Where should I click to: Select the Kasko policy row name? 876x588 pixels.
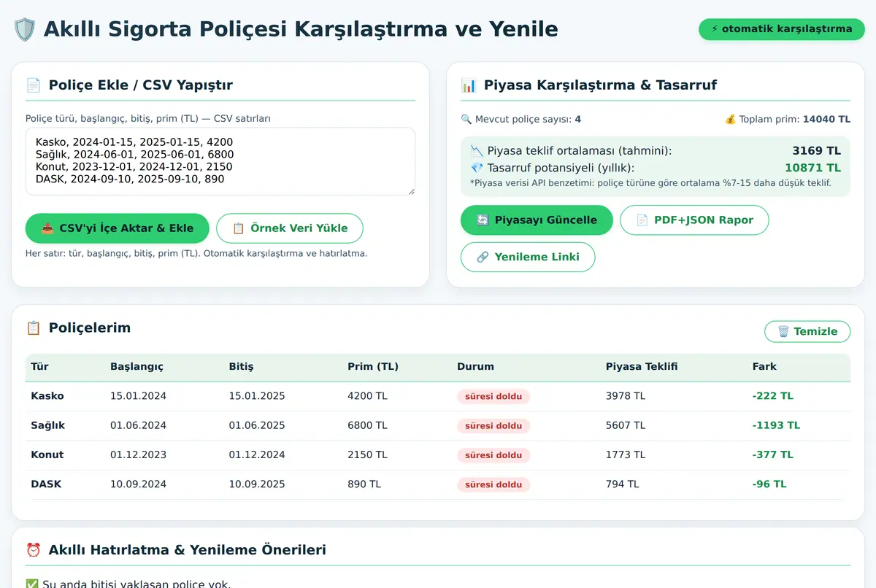pyautogui.click(x=47, y=396)
